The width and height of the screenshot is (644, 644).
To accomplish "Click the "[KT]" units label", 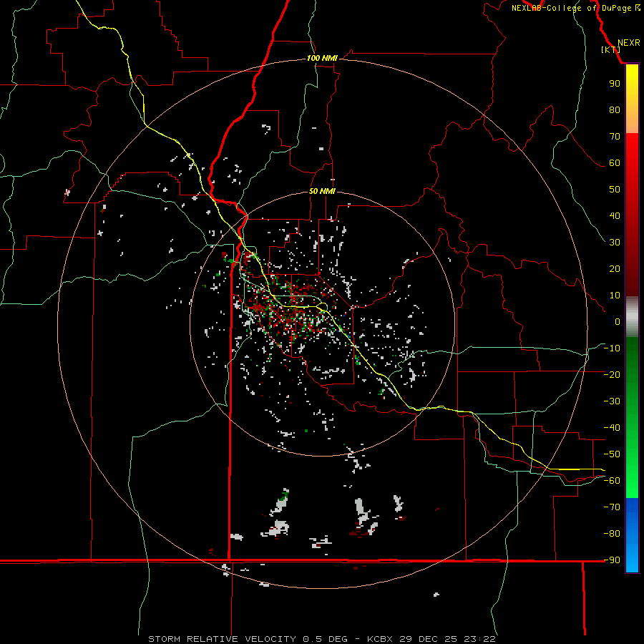I will (x=610, y=49).
